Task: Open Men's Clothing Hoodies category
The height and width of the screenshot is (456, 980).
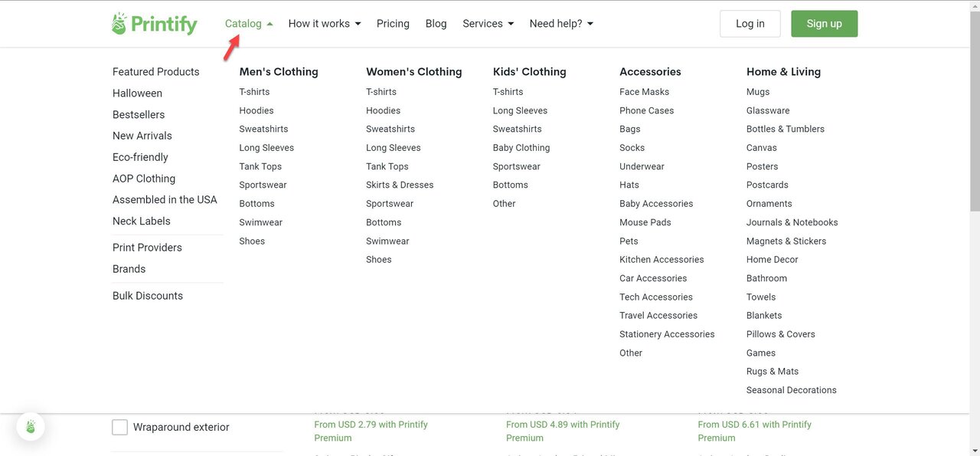Action: click(256, 110)
